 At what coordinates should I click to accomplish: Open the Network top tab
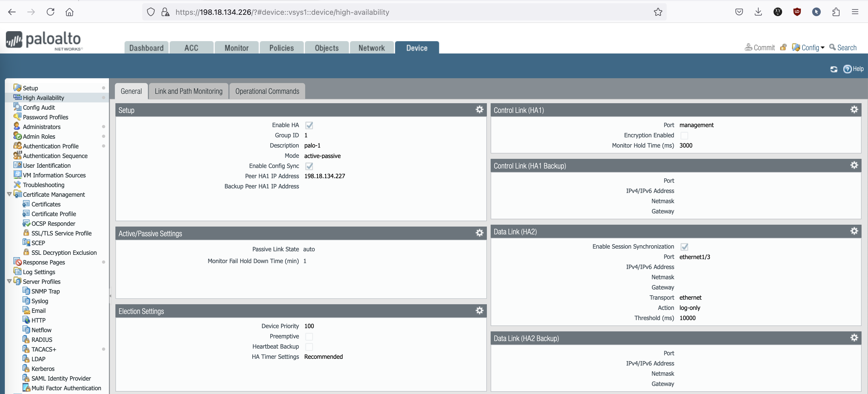(371, 48)
